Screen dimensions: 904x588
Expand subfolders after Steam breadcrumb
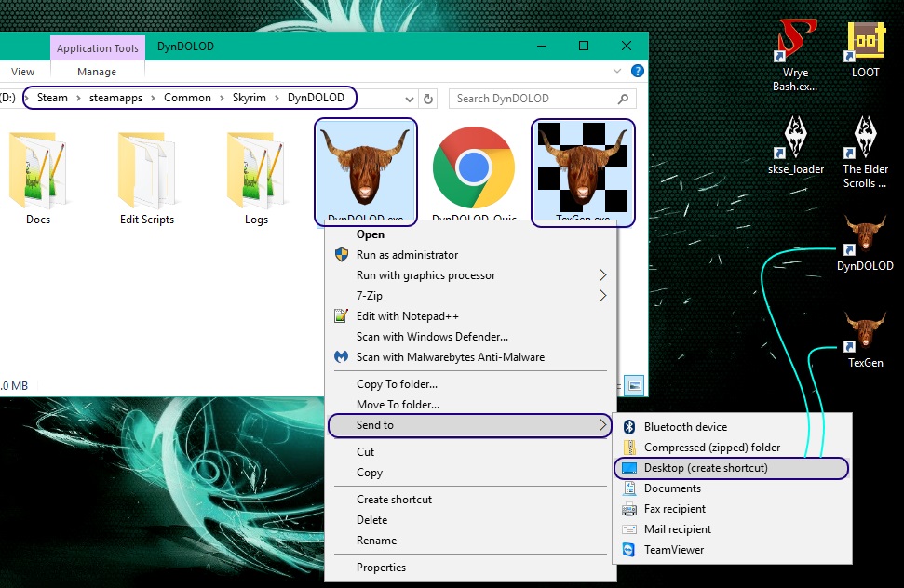pyautogui.click(x=78, y=99)
